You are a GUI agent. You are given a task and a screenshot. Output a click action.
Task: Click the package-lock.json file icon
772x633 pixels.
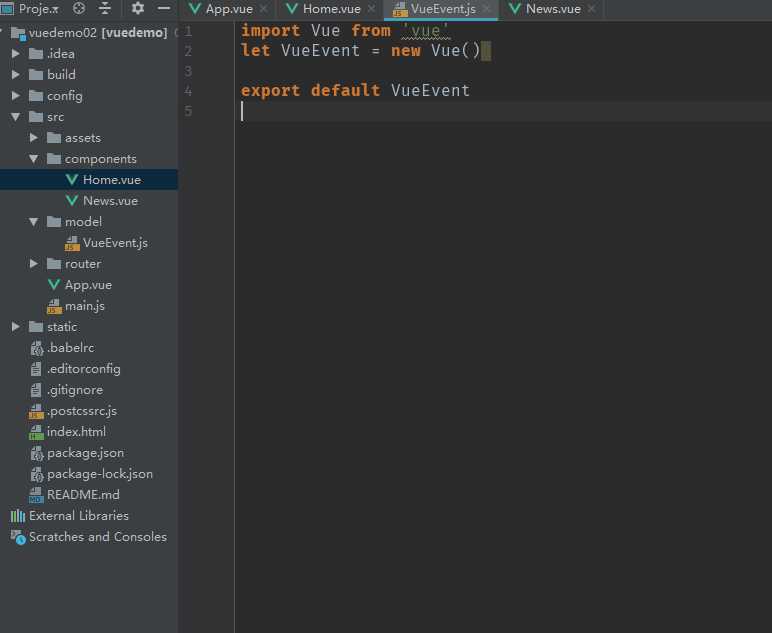coord(36,475)
